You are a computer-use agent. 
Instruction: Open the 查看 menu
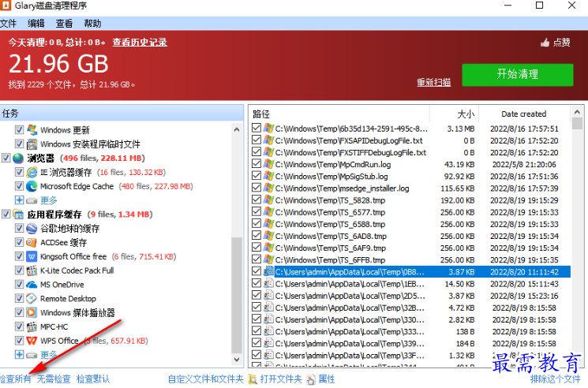[64, 24]
